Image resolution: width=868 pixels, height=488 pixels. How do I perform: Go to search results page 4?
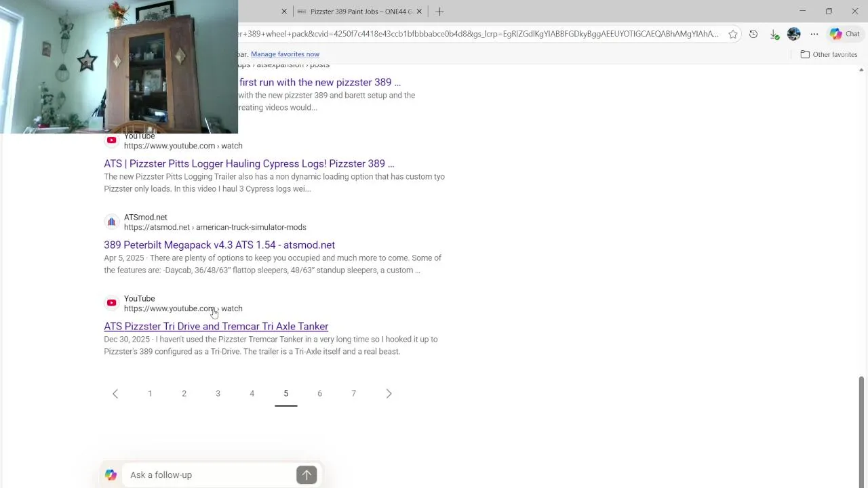coord(252,394)
